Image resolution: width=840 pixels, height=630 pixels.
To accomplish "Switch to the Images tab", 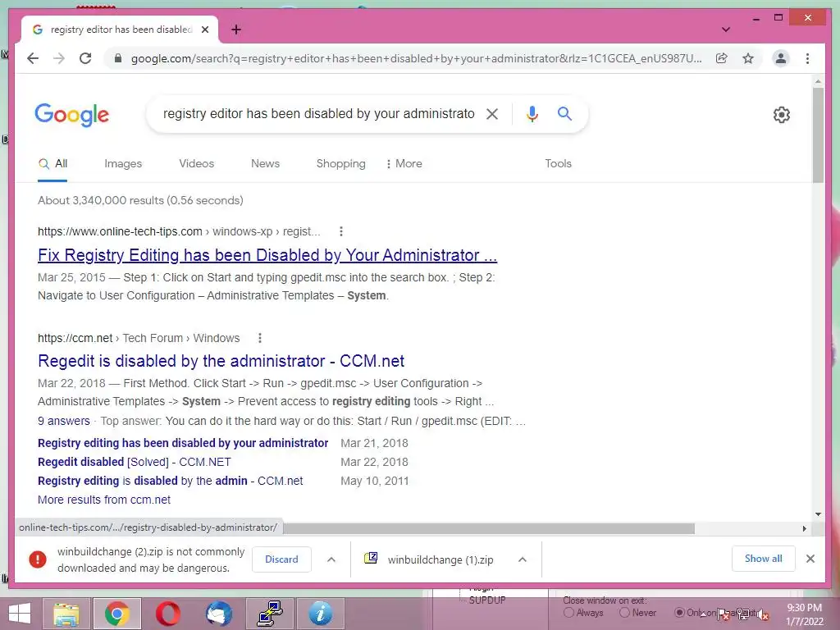I will click(x=123, y=163).
